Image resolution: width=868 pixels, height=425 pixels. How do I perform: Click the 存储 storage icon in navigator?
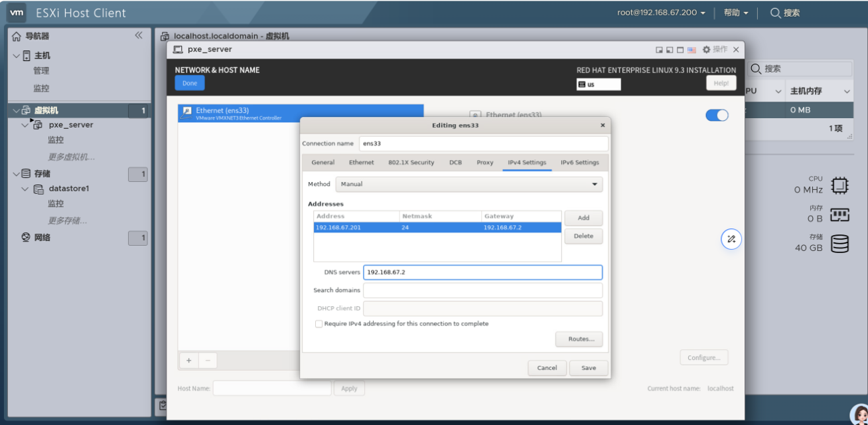27,174
